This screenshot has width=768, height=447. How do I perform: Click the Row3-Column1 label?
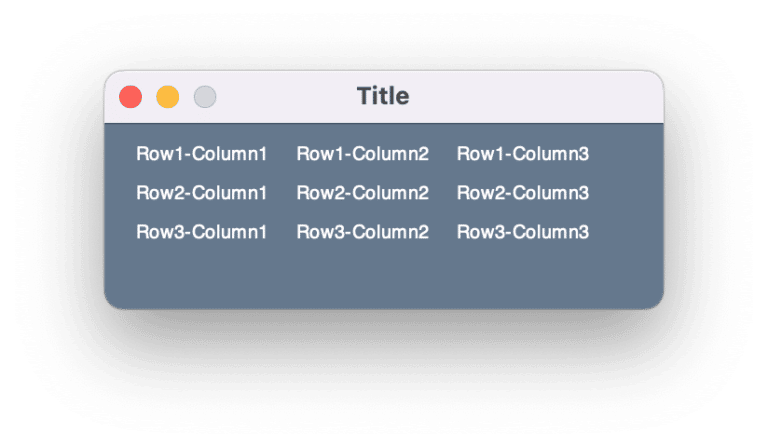pos(202,232)
